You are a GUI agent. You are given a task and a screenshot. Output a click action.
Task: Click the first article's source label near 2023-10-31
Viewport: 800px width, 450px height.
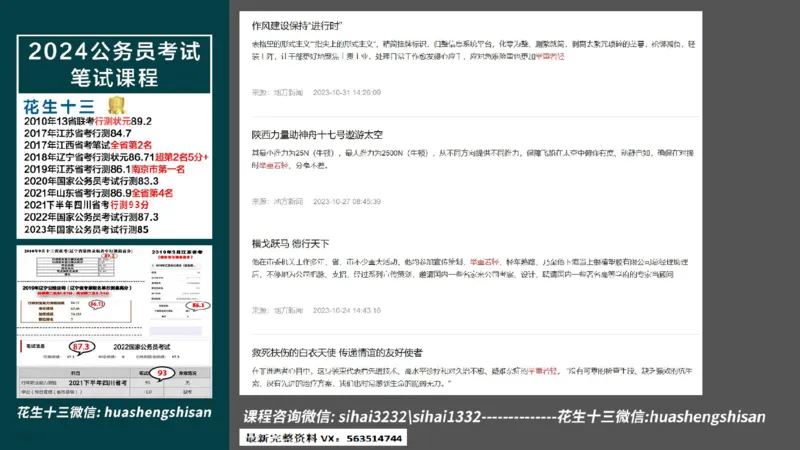pos(278,92)
